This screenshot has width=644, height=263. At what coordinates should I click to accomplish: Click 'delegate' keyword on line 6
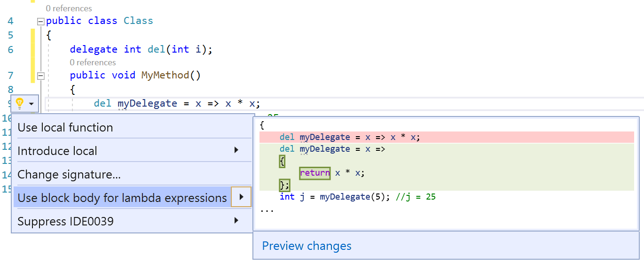pos(94,49)
